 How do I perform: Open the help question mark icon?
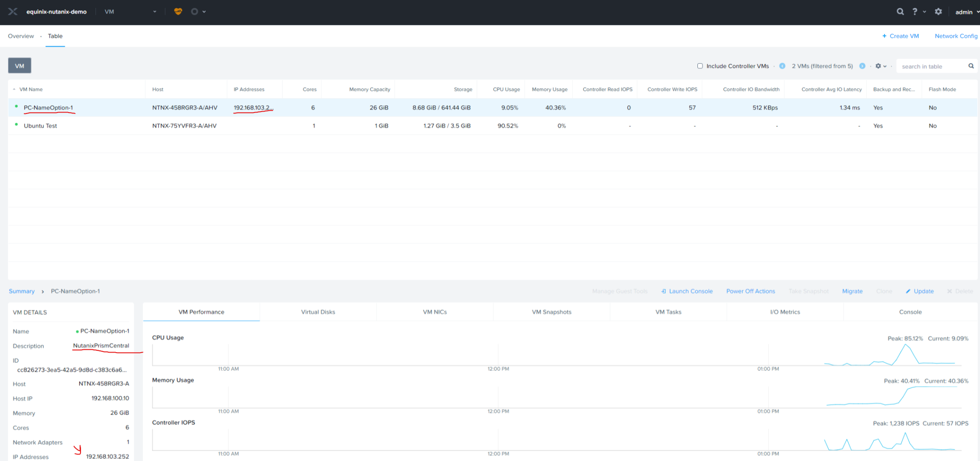915,12
